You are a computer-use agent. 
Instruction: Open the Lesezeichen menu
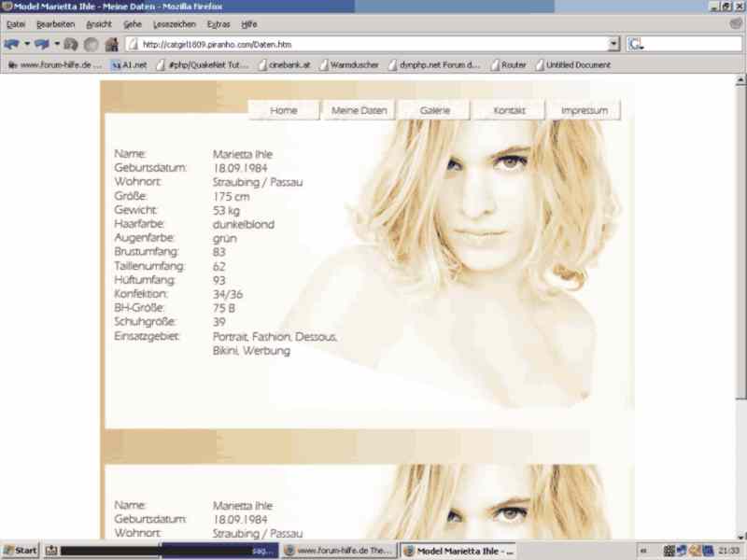pyautogui.click(x=174, y=24)
